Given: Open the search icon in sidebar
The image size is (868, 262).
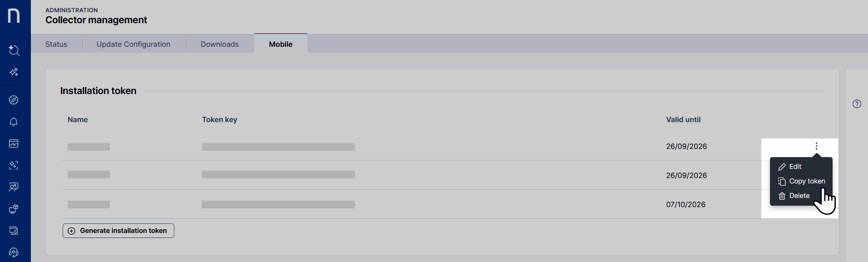Looking at the screenshot, I should pyautogui.click(x=14, y=50).
